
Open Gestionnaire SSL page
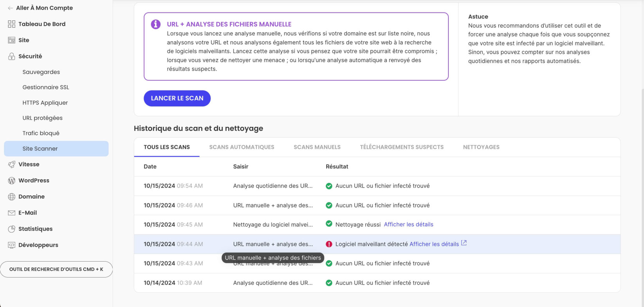coord(46,87)
